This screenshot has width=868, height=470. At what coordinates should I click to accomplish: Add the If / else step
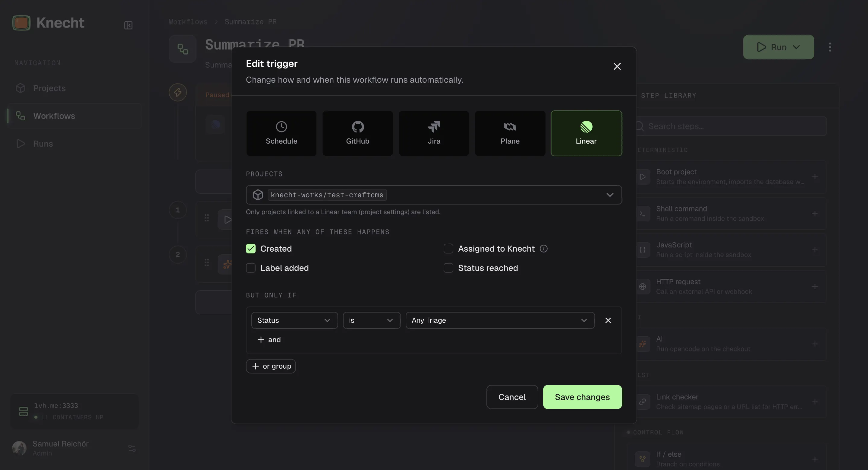coord(815,459)
